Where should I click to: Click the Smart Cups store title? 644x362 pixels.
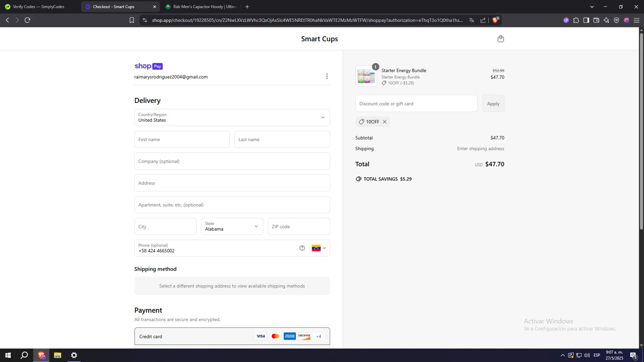[x=319, y=39]
